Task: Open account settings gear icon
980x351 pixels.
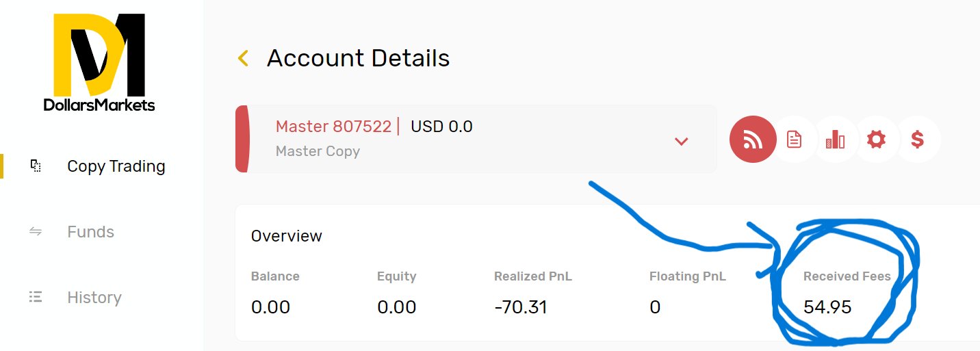Action: coord(876,140)
